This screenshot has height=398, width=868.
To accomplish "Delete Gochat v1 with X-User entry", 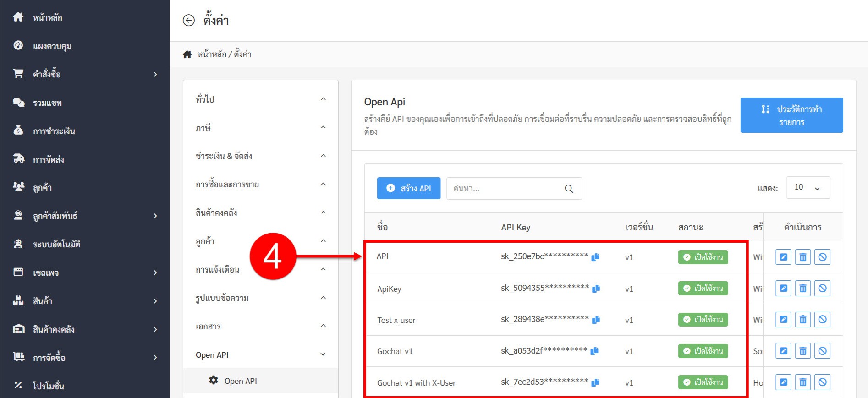I will click(803, 382).
